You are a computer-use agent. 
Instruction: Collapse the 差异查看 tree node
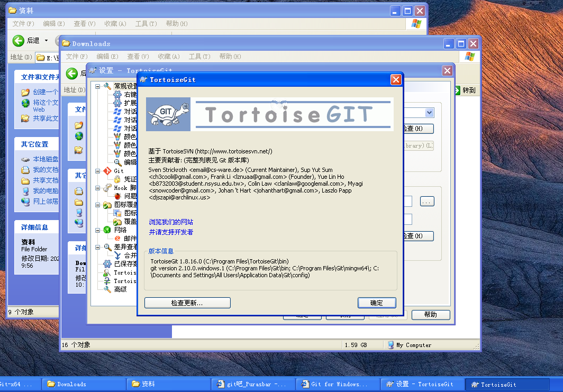97,247
